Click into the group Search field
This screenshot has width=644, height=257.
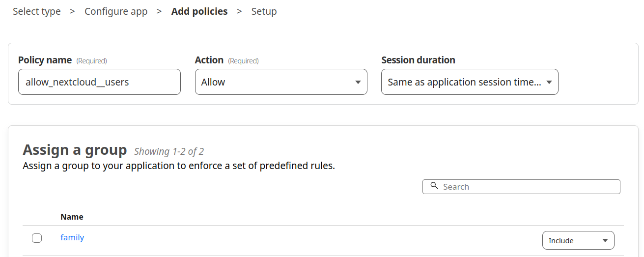[x=521, y=187]
